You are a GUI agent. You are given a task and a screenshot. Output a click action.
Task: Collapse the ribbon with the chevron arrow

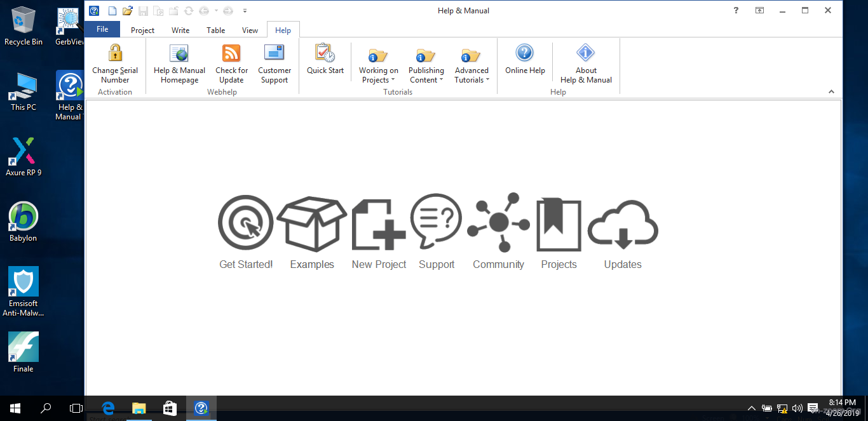tap(831, 92)
